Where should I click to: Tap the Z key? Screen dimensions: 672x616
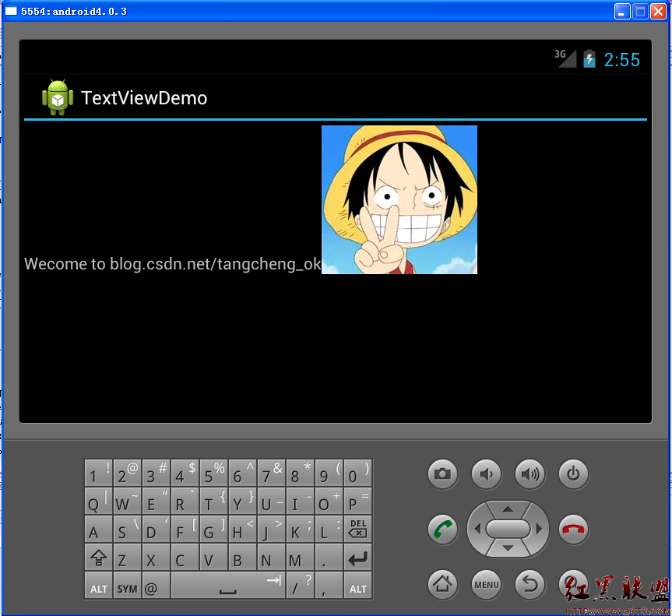coord(127,558)
